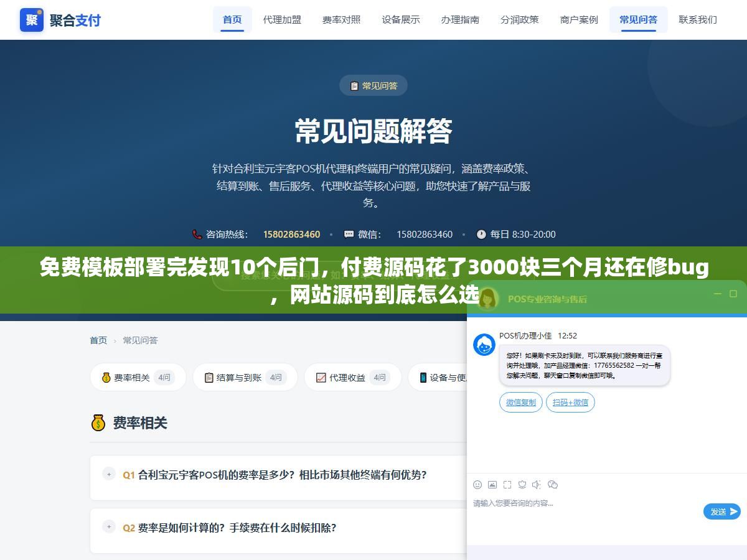Toggle the sound icon in chat toolbar

tap(537, 484)
